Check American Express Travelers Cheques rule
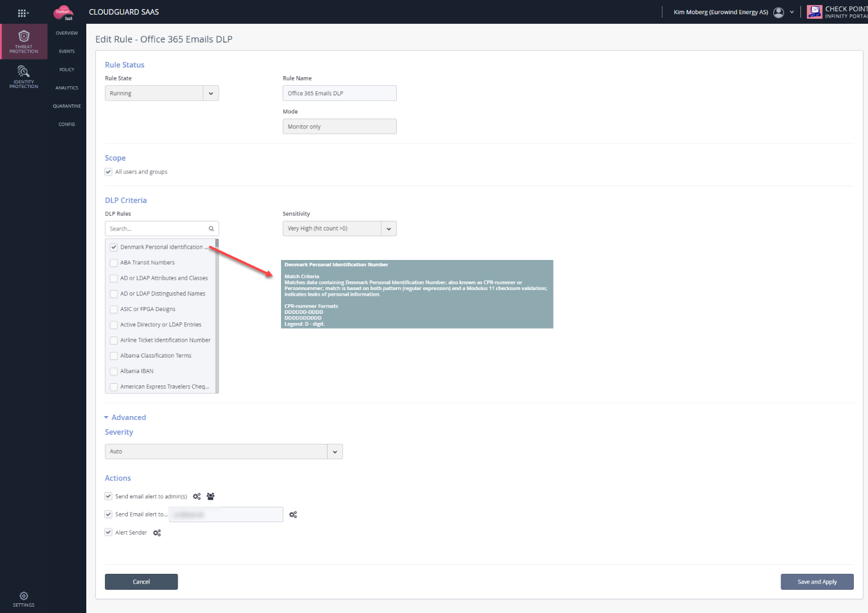 (x=114, y=387)
